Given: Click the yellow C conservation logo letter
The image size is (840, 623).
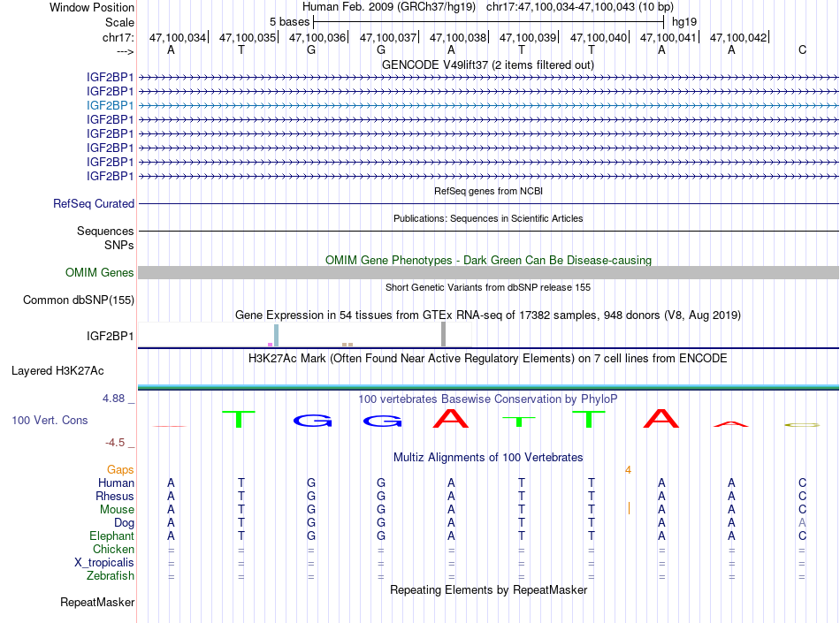Looking at the screenshot, I should [x=802, y=425].
